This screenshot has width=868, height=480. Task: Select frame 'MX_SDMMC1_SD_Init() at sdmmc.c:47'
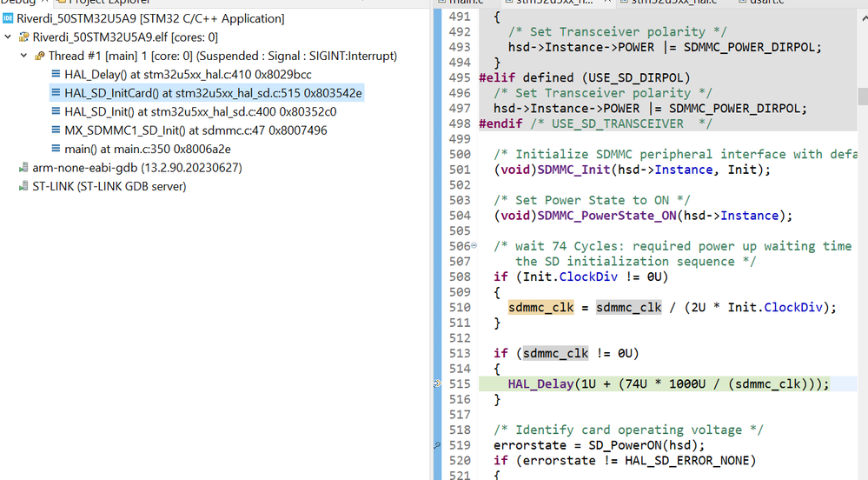pyautogui.click(x=196, y=130)
